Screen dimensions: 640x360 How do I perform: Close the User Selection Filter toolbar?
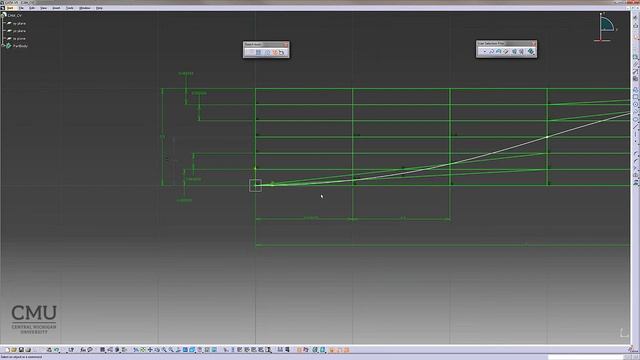(x=533, y=43)
